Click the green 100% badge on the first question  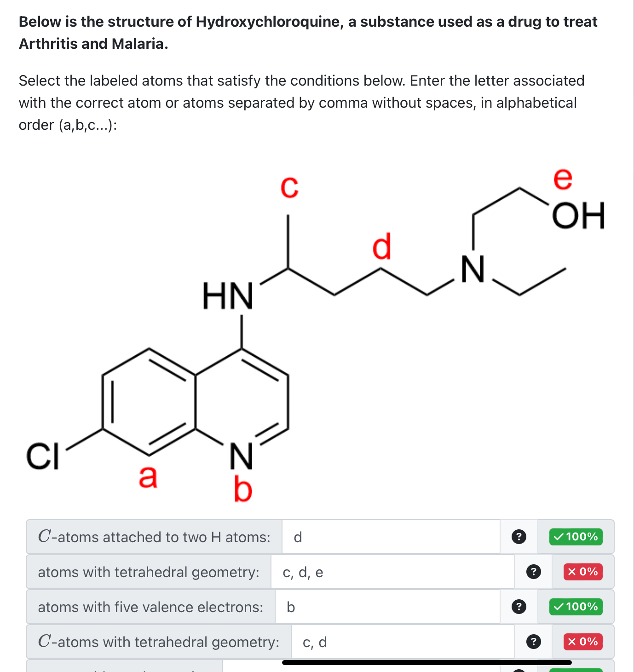coord(576,537)
